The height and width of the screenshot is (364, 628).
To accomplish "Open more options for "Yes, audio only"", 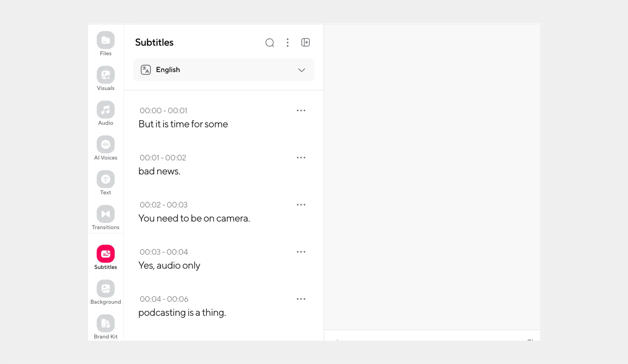I will [301, 252].
